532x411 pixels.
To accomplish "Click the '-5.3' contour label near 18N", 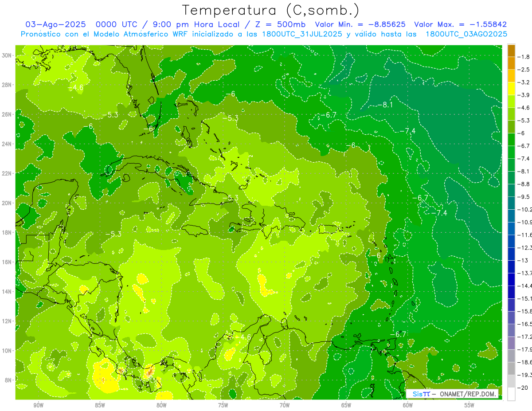I will (x=113, y=234).
